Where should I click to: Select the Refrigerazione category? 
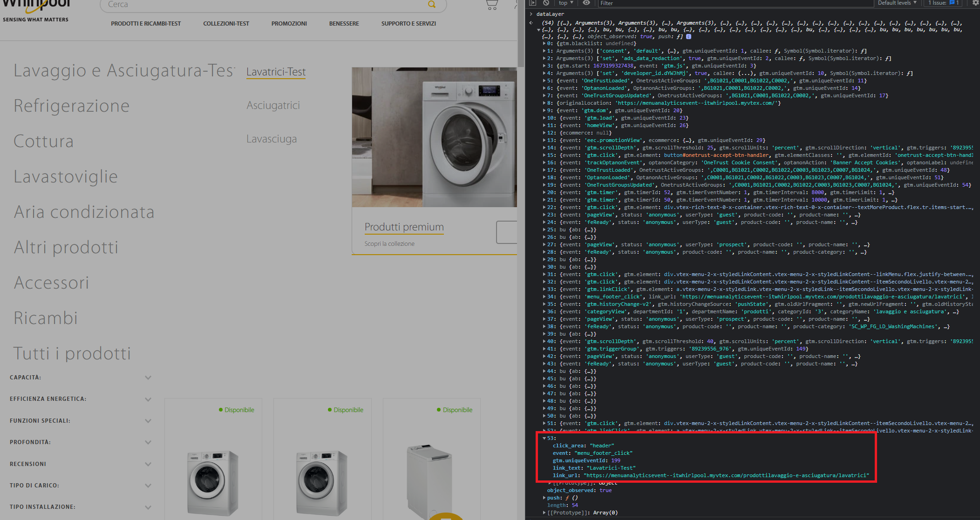tap(72, 106)
